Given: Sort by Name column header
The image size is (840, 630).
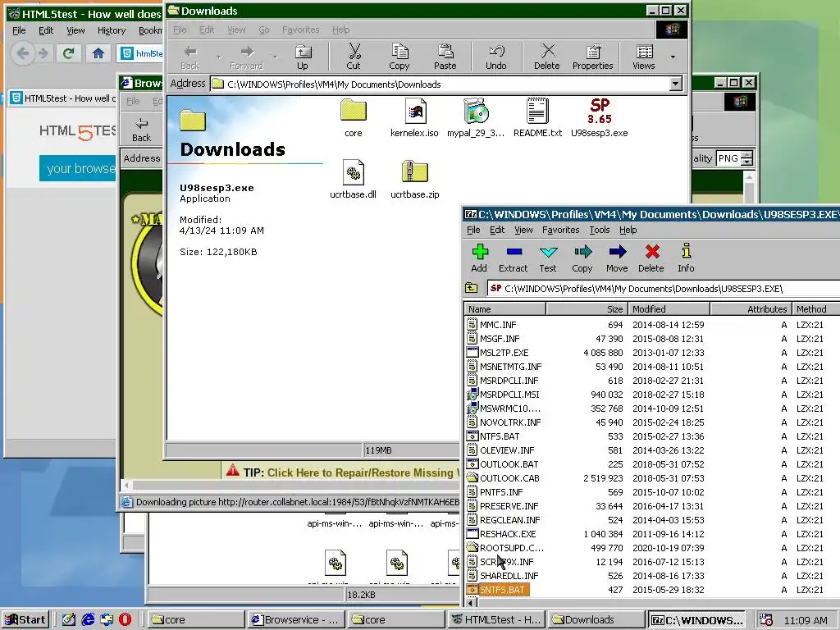Looking at the screenshot, I should tap(504, 309).
